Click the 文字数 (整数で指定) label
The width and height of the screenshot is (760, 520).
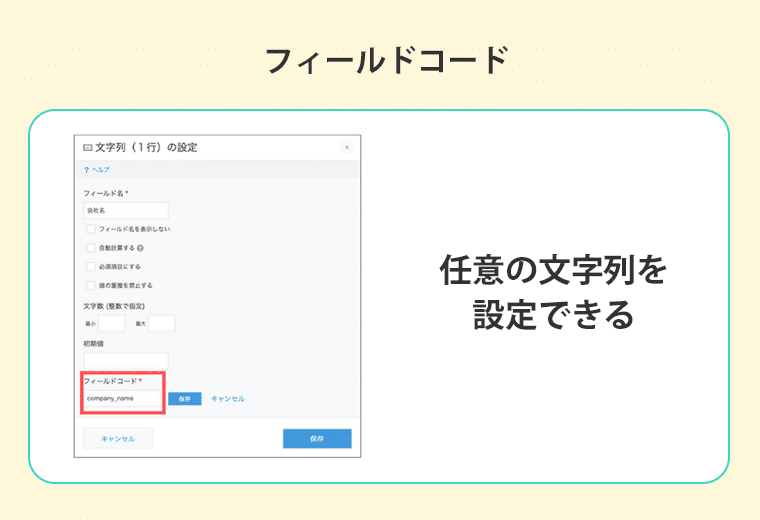(114, 306)
